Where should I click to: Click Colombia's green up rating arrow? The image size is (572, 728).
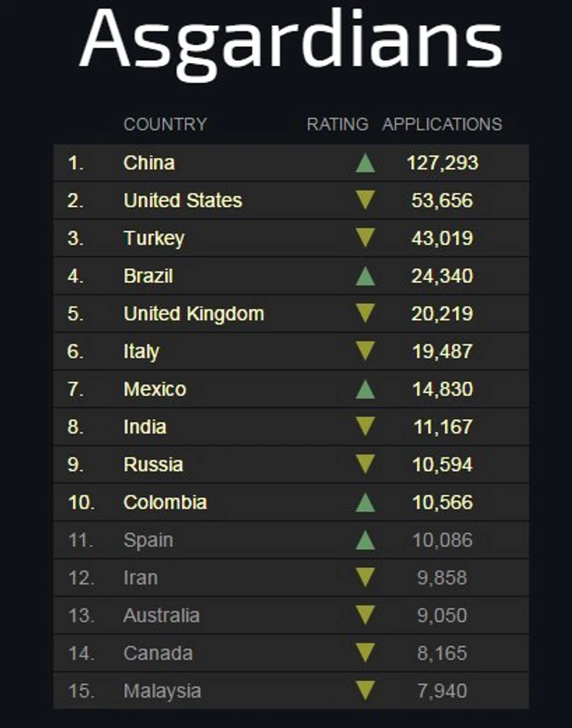366,502
